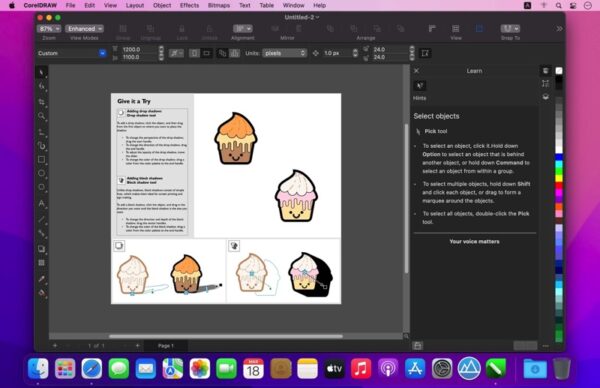This screenshot has height=388, width=600.
Task: Click the horizontal canvas scrollbar
Action: 226,336
